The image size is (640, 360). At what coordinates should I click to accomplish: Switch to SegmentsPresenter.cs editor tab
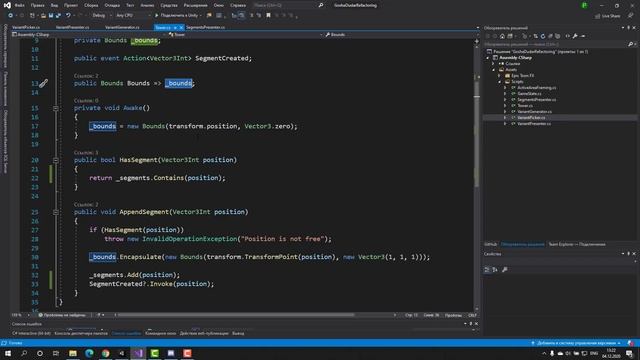pyautogui.click(x=205, y=27)
